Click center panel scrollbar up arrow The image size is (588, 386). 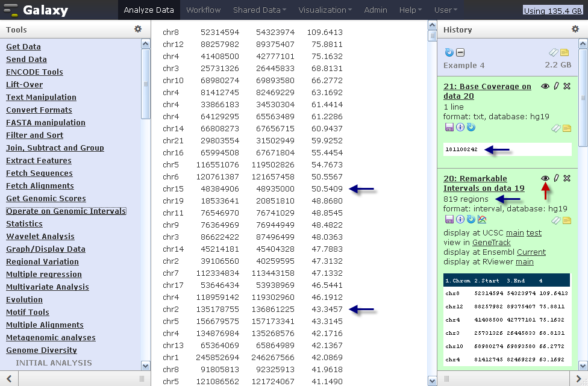click(x=432, y=25)
